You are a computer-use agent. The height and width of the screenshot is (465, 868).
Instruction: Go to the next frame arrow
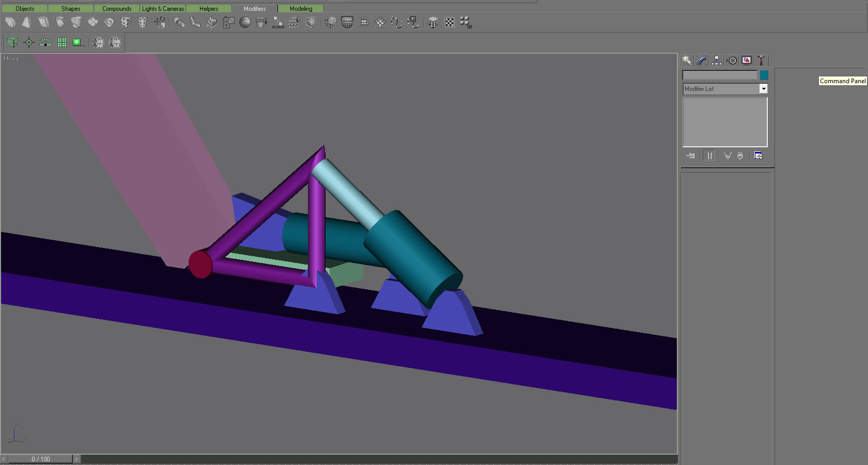[76, 459]
